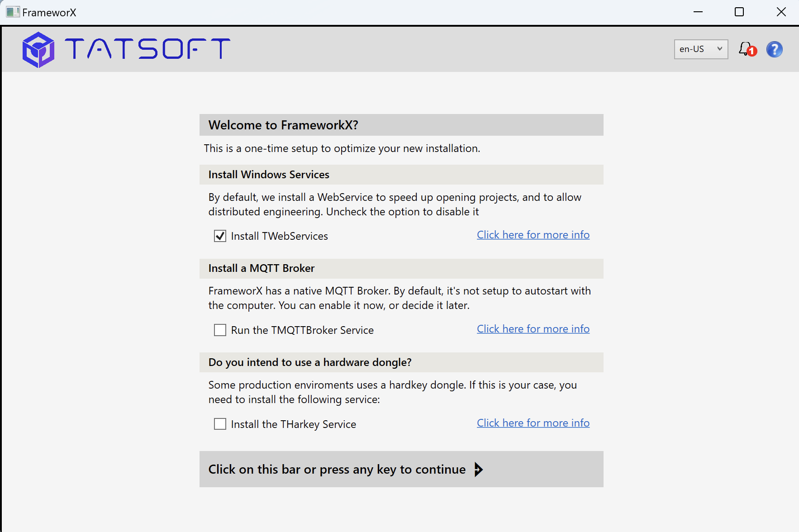Enable Run the TMQTTBroker Service checkbox
Screen dimensions: 799x532
220,330
